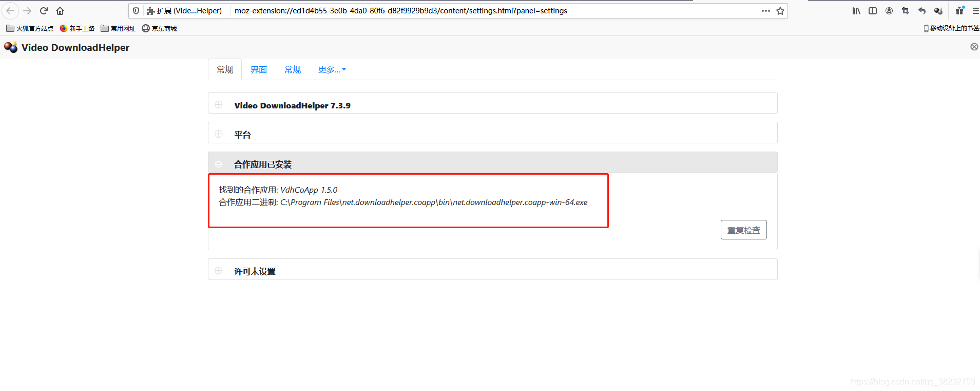Screen dimensions: 980x391
Task: Bookmark this page with the star
Action: pyautogui.click(x=780, y=11)
